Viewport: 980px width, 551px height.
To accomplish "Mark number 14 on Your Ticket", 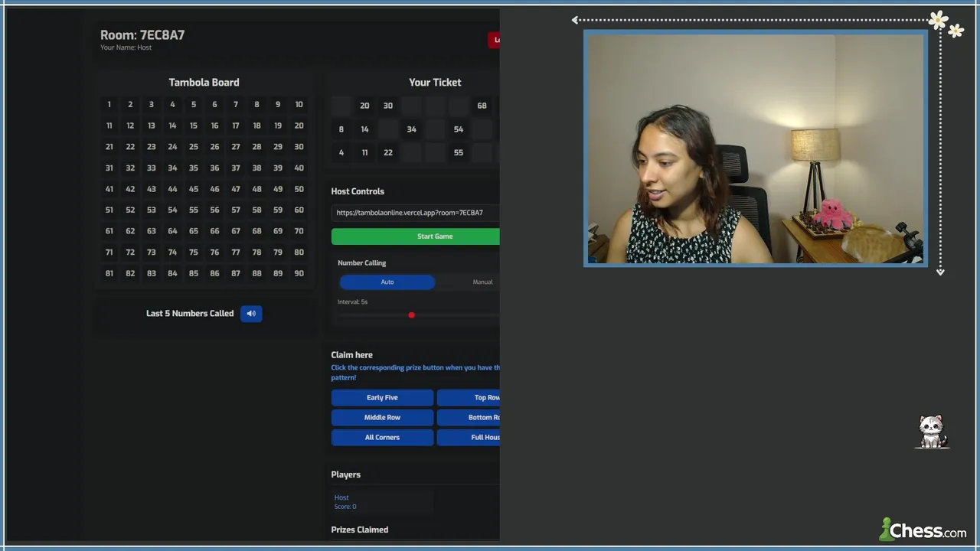I will tap(364, 129).
